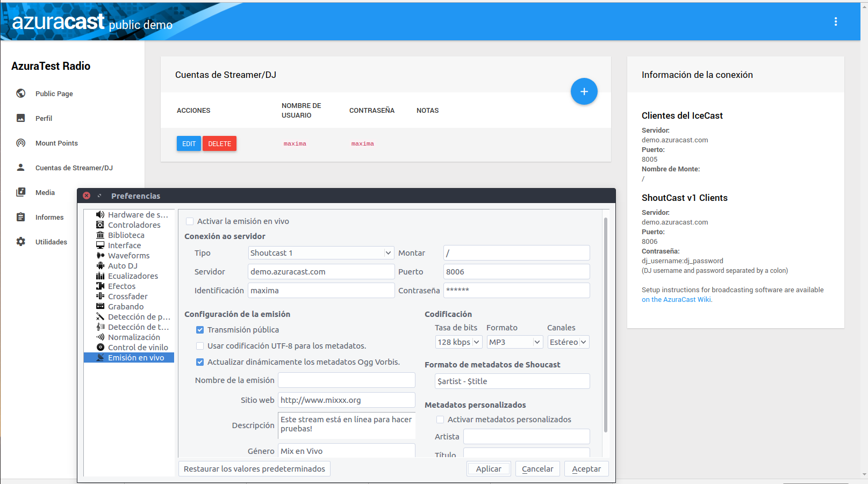Open Mount Points from the AzuraCast sidebar
Image resolution: width=868 pixels, height=484 pixels.
(x=55, y=143)
